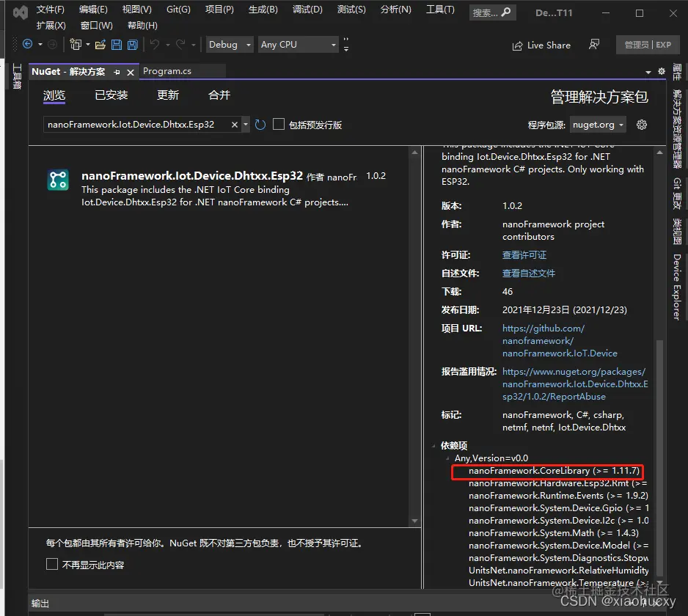Select the Browse tab 浏览
The width and height of the screenshot is (688, 616).
tap(54, 95)
